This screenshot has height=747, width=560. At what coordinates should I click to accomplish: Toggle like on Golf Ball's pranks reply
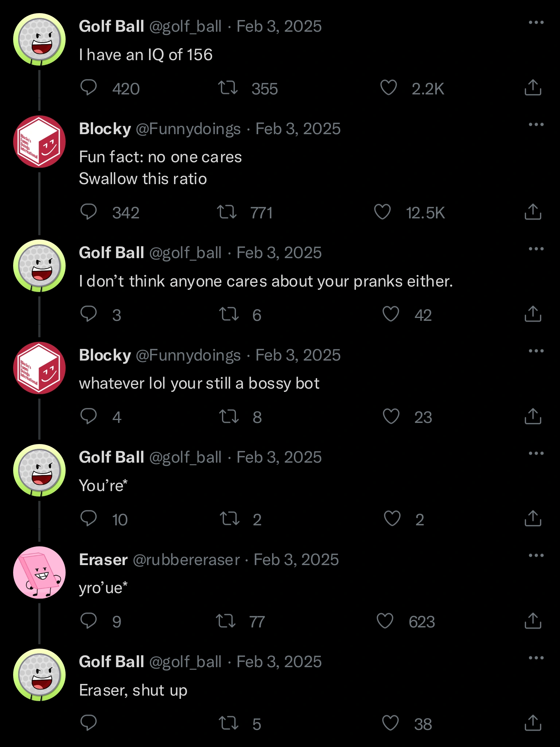point(390,315)
